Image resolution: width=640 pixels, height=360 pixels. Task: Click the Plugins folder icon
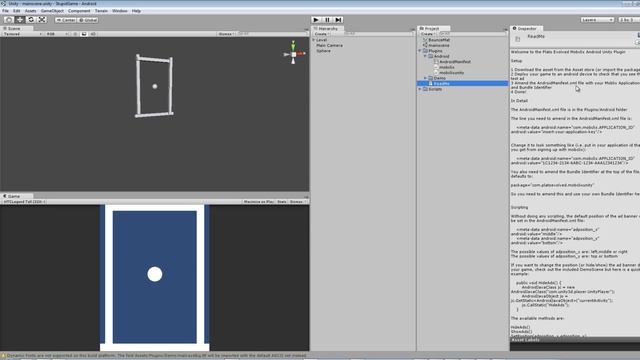click(x=425, y=51)
